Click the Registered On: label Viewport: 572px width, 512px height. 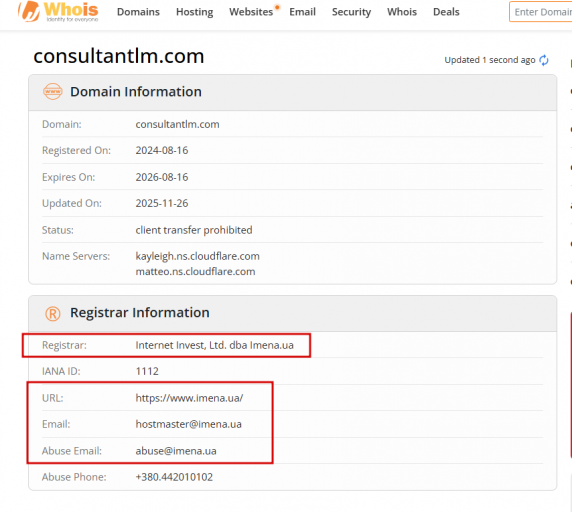(x=76, y=150)
